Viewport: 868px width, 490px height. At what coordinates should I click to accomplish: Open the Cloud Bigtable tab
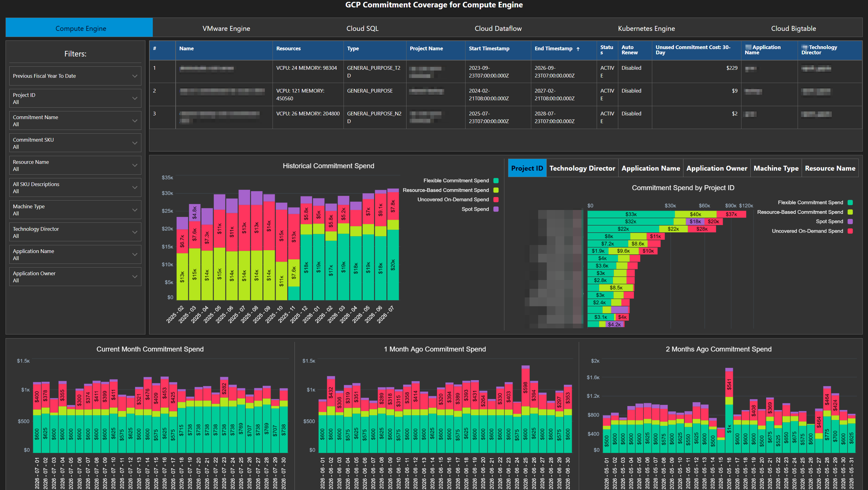tap(793, 28)
